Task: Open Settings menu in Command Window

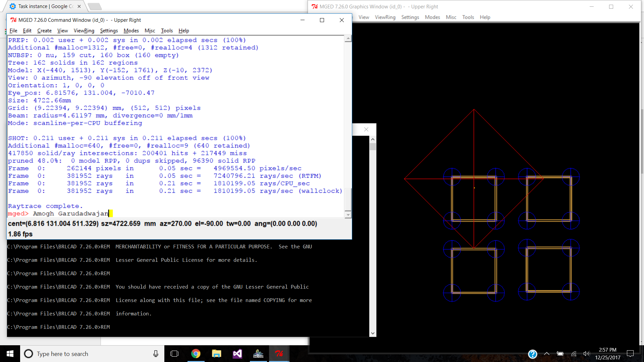Action: pos(109,31)
